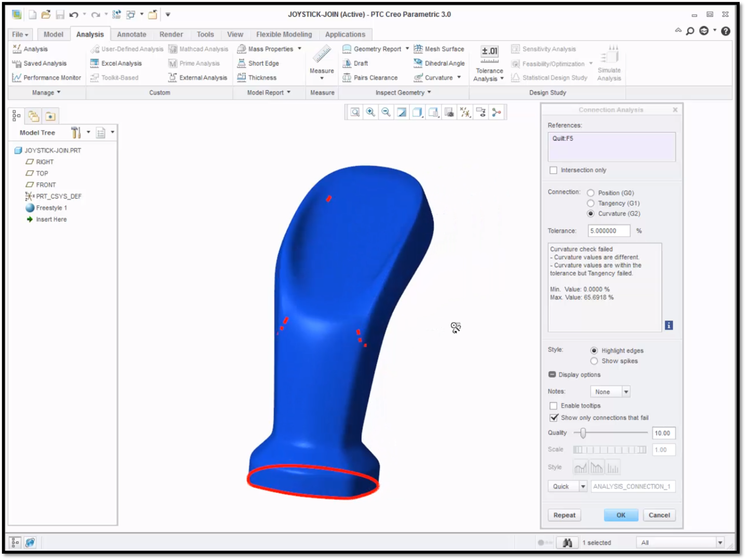Toggle the Annotation Display icon
The height and width of the screenshot is (560, 746).
coord(481,112)
